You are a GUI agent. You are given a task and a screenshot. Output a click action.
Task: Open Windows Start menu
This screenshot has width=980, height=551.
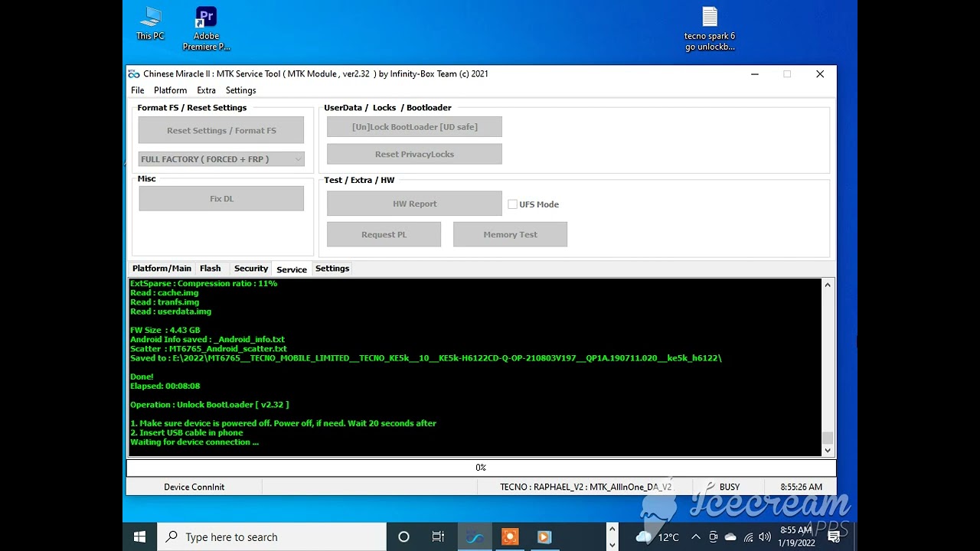(140, 536)
